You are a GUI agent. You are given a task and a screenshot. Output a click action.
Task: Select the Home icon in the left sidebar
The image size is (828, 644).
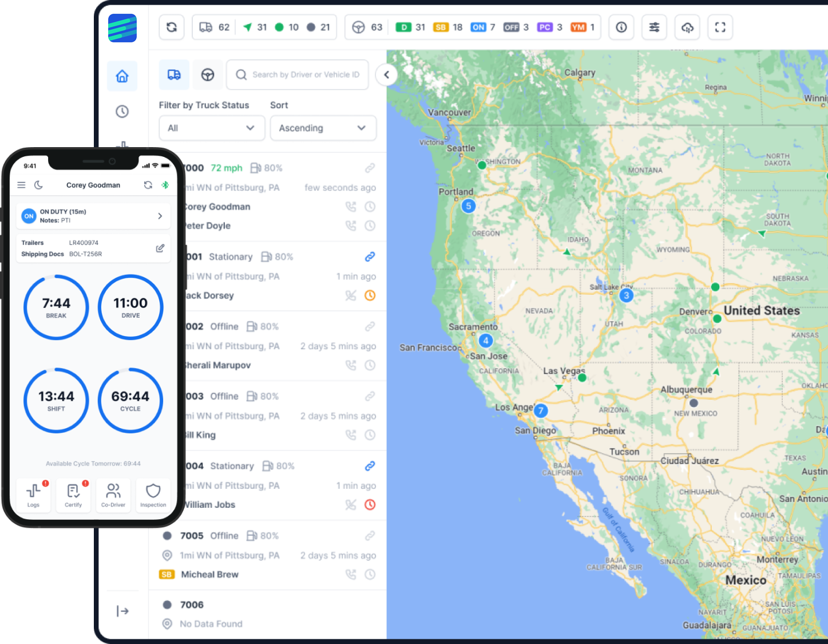122,76
